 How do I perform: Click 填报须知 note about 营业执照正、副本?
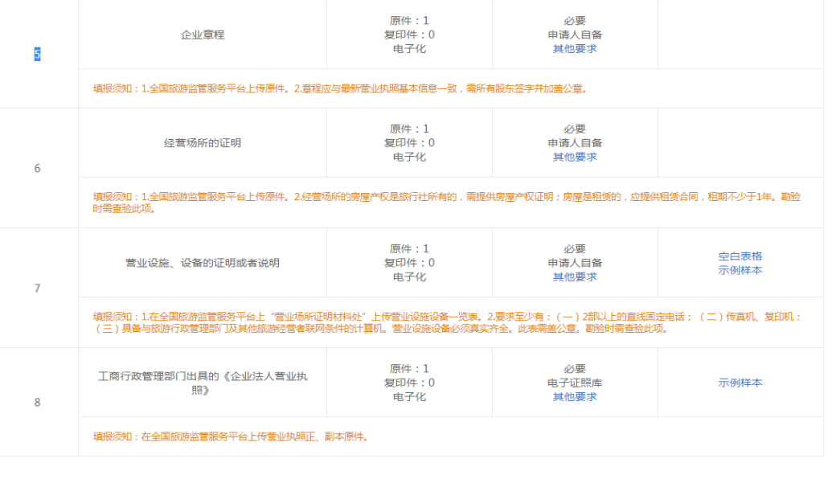click(x=232, y=437)
